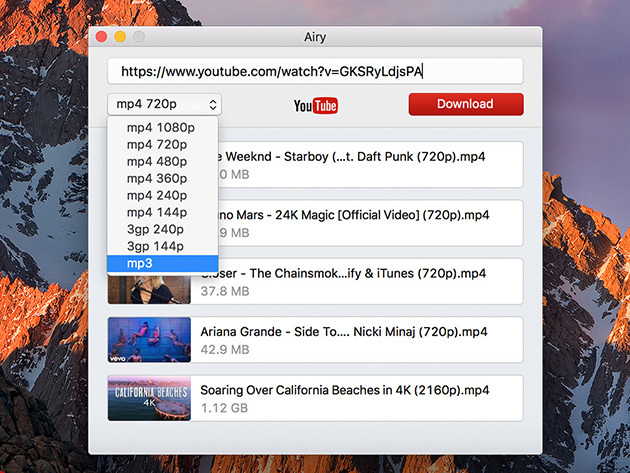Viewport: 630px width, 473px height.
Task: Click the 37.8 MB file size text
Action: 225,291
